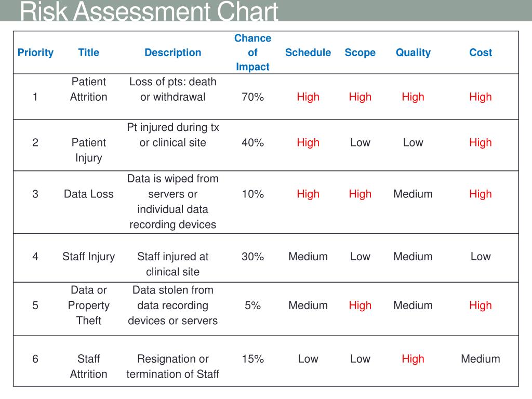Click the 10% chance value
Screen dimensions: 532x399
tap(253, 194)
